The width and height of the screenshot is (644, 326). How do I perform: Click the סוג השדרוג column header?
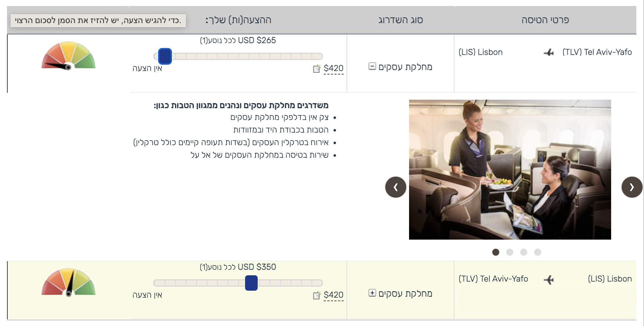(x=400, y=20)
